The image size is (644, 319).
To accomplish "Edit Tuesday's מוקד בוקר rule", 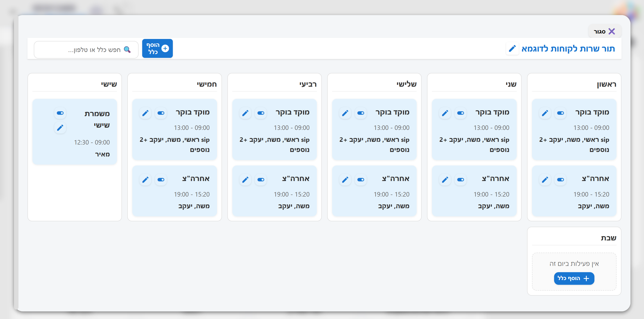I will (345, 113).
